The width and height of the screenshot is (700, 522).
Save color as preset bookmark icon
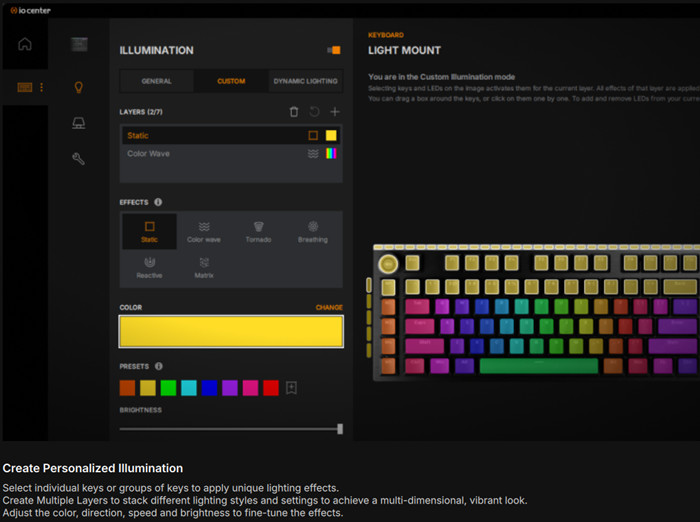291,388
